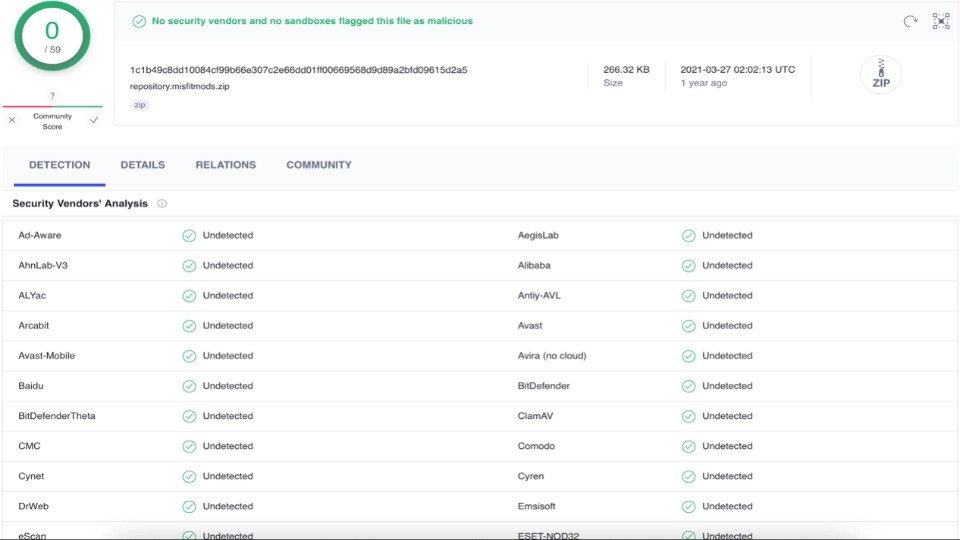
Task: Click the Alibaba vendor name
Action: [534, 265]
